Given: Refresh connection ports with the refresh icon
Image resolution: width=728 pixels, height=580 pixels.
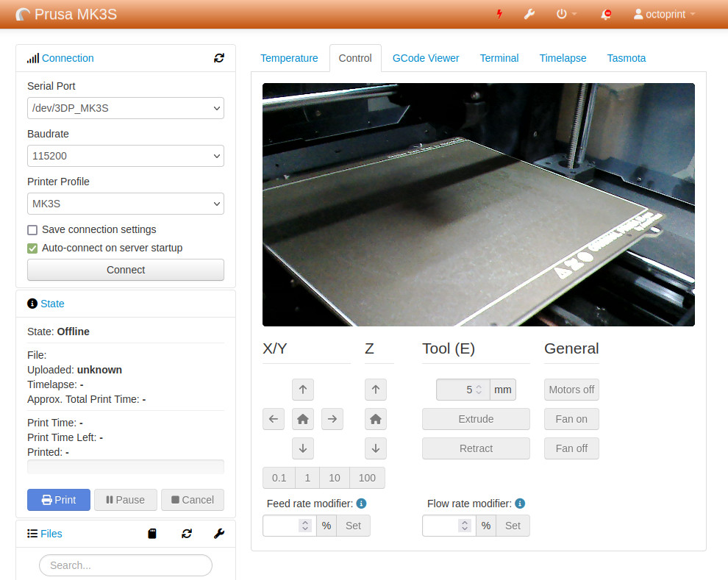Looking at the screenshot, I should click(x=219, y=58).
